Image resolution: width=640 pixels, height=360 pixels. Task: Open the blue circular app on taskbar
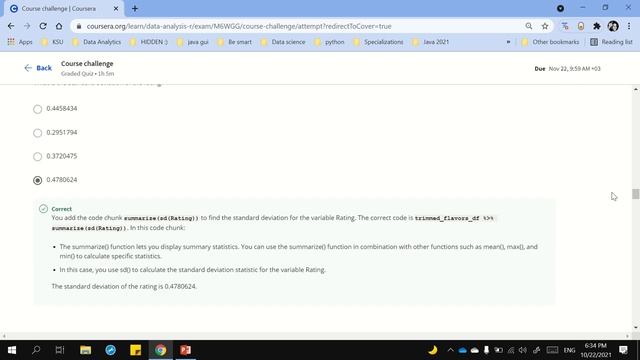point(111,350)
